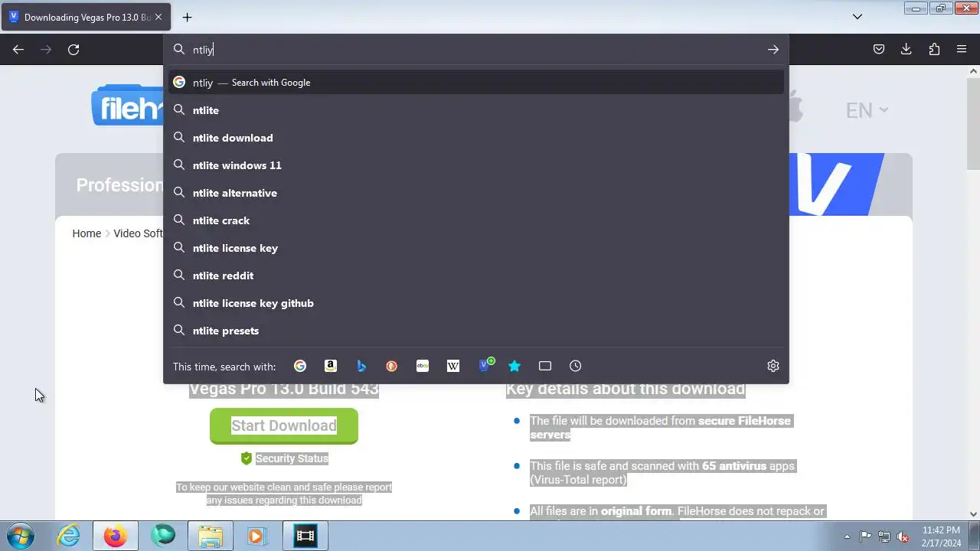Image resolution: width=980 pixels, height=551 pixels.
Task: Choose the 'ntlite reddit' suggestion
Action: 476,275
